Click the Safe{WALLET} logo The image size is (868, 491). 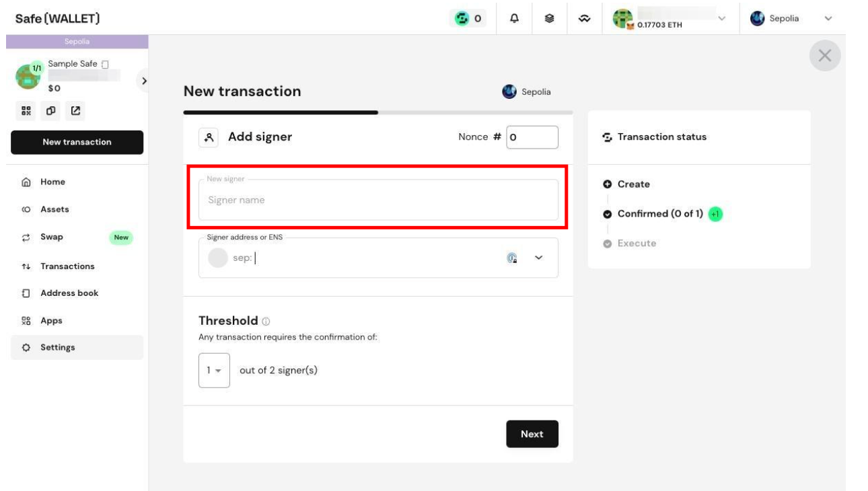point(58,17)
